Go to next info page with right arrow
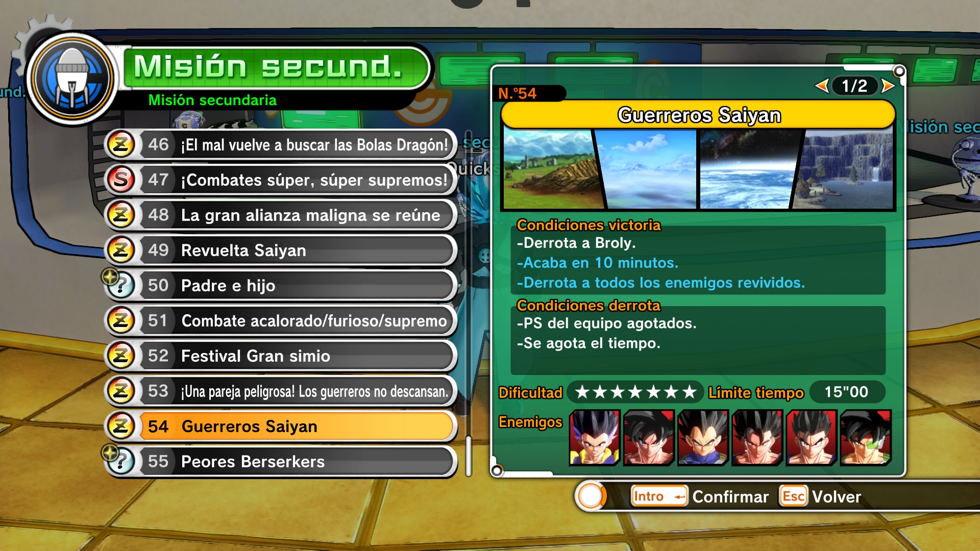The height and width of the screenshot is (551, 980). (888, 86)
